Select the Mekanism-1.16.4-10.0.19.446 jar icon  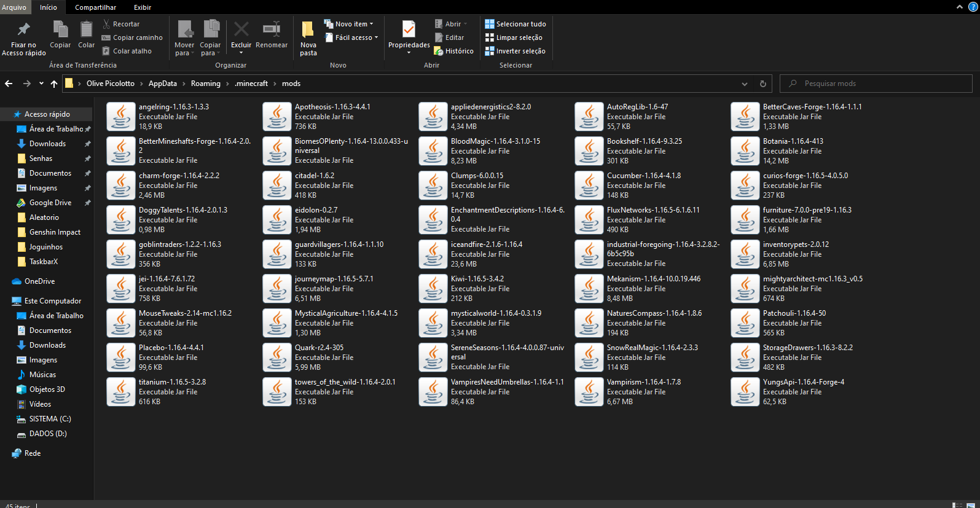pyautogui.click(x=589, y=289)
